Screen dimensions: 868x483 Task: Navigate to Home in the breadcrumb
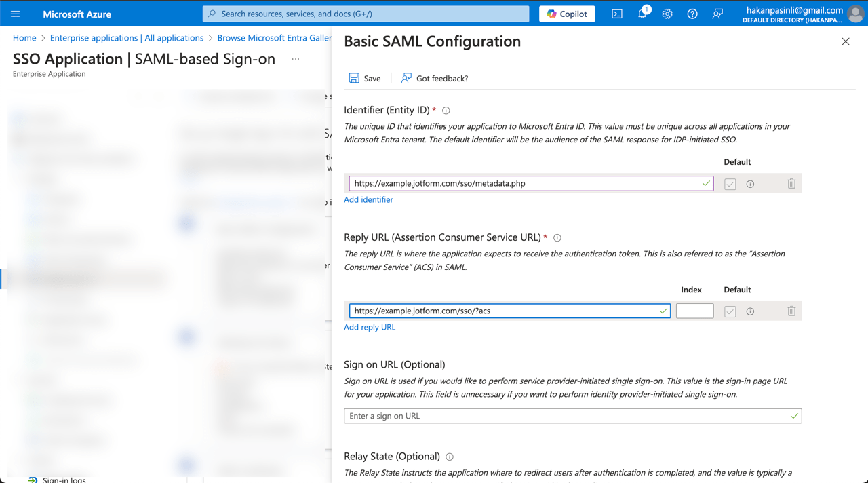click(x=24, y=38)
